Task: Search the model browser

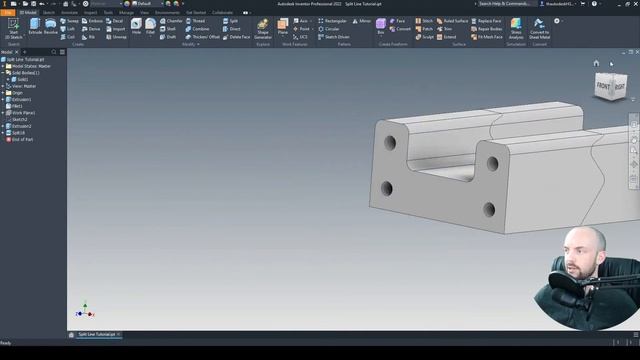Action: 54,52
